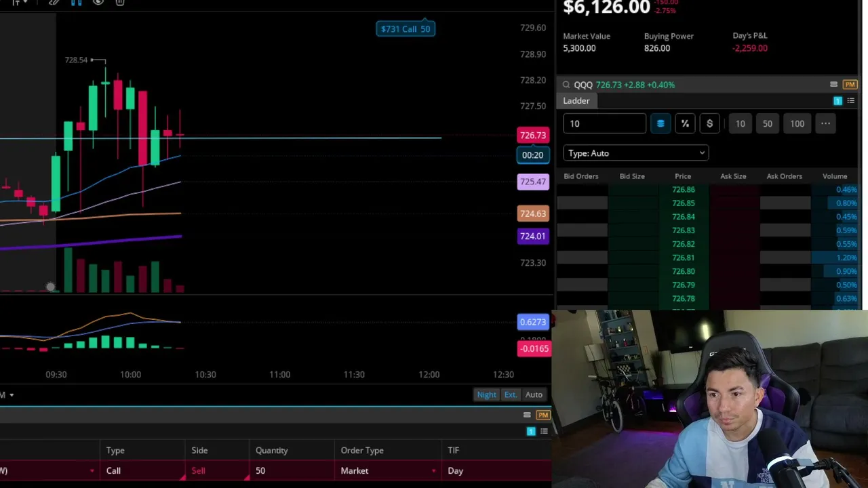
Task: Set ladder quantity preset to 10
Action: click(741, 123)
